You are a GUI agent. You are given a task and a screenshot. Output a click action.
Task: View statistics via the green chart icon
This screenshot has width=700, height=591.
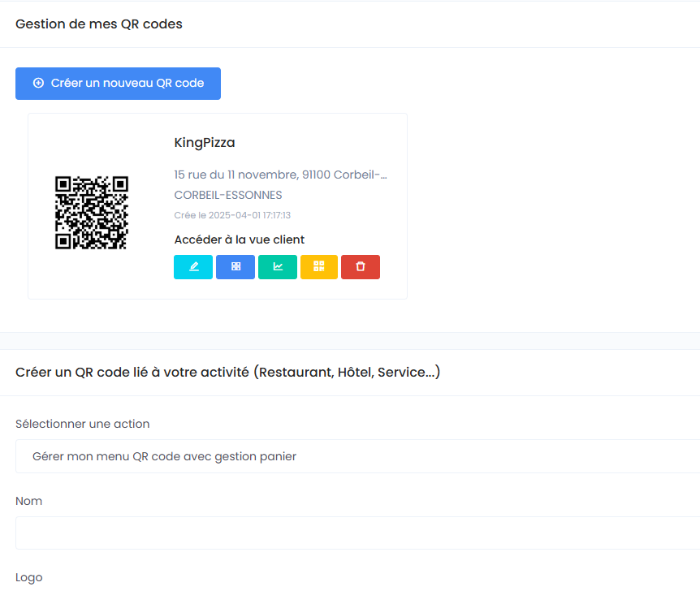click(x=278, y=266)
